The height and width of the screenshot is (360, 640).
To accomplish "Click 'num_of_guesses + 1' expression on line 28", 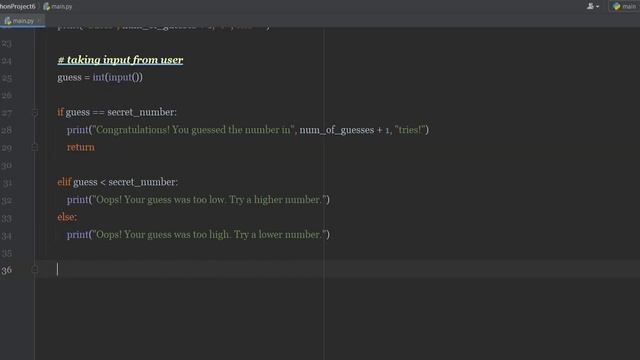I will pos(344,130).
